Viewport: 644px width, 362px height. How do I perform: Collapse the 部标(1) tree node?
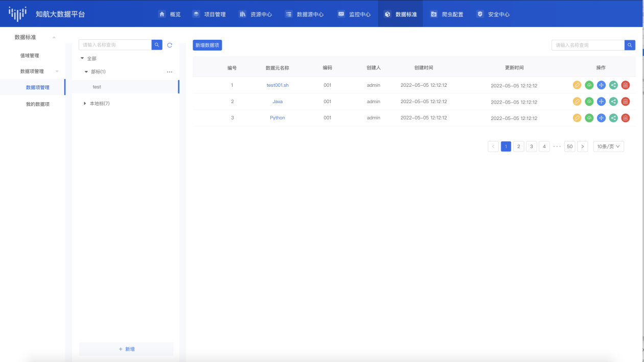[x=86, y=72]
